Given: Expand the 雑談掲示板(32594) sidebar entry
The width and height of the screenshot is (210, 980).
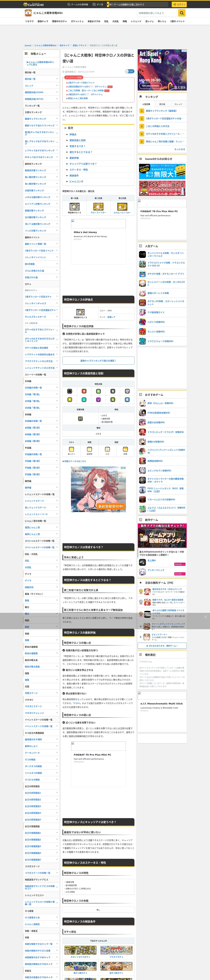Looking at the screenshot, I should [41, 92].
